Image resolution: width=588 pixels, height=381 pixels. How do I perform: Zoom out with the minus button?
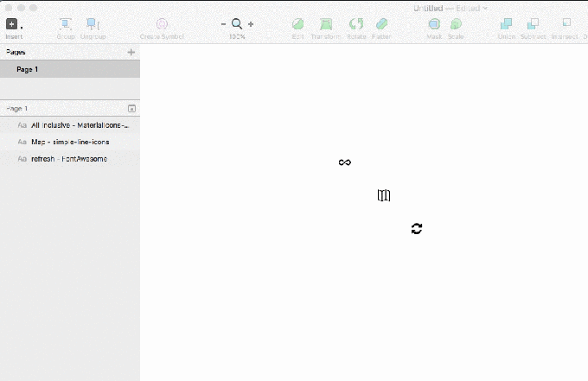coord(223,24)
